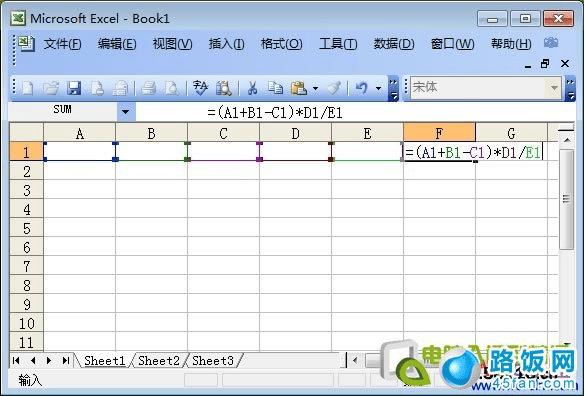This screenshot has width=584, height=396.
Task: Open Print Preview icon
Action: coord(171,88)
